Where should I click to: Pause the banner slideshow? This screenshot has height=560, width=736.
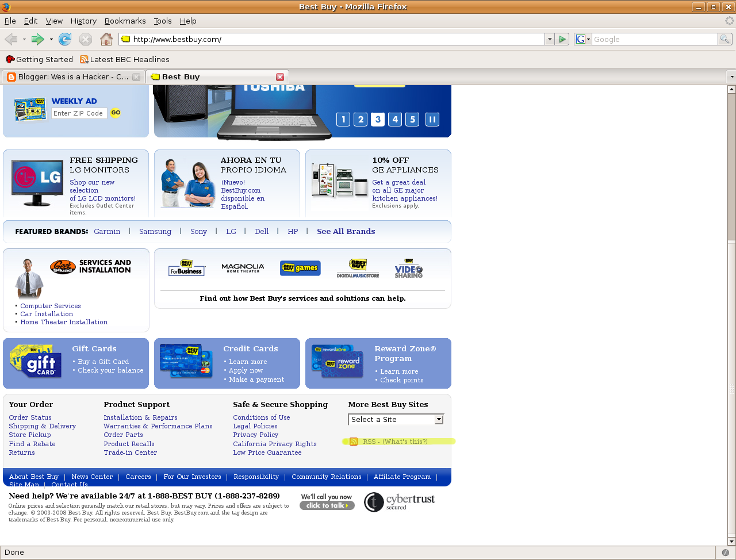[x=432, y=120]
